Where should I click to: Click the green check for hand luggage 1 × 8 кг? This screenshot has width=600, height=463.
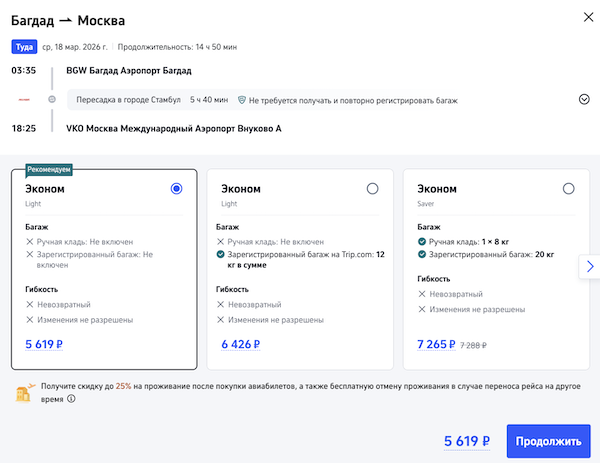click(x=421, y=242)
